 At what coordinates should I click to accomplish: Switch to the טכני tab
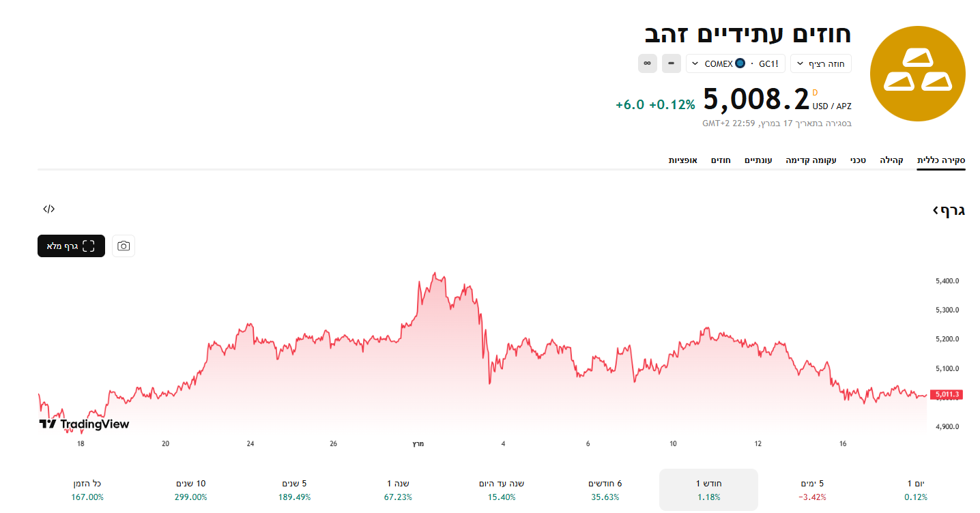pyautogui.click(x=858, y=160)
